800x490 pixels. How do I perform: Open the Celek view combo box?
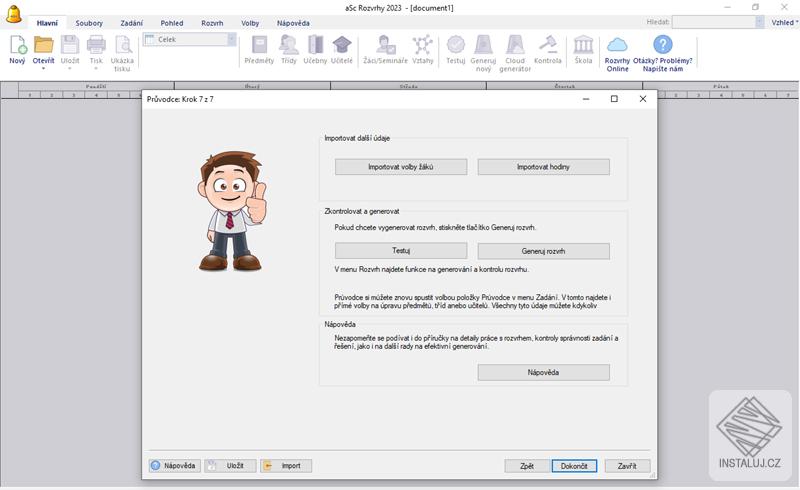click(190, 40)
